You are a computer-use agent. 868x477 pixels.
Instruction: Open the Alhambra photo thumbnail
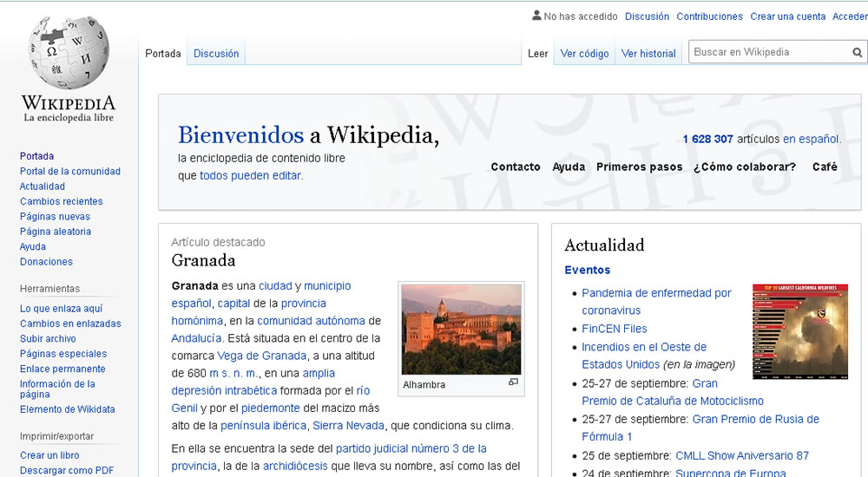[461, 330]
